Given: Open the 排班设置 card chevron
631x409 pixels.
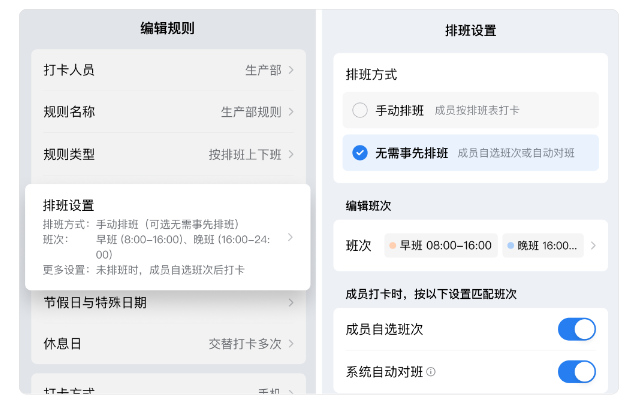Looking at the screenshot, I should point(290,237).
